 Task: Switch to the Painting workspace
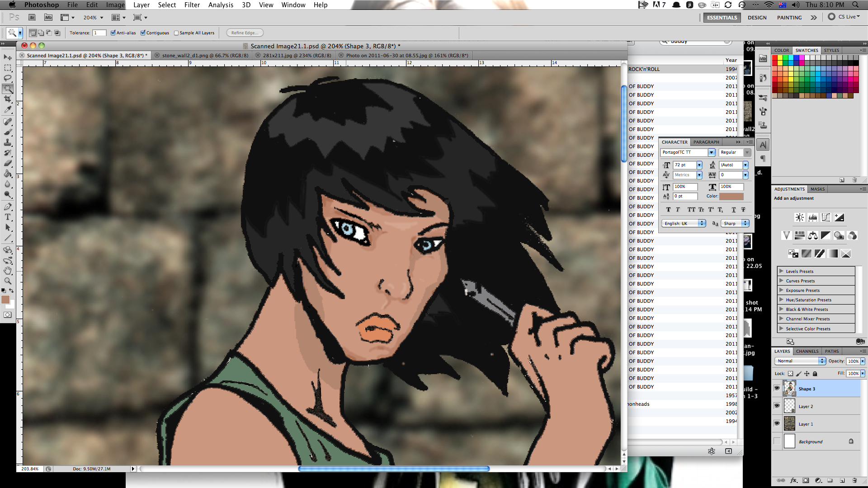click(x=789, y=18)
